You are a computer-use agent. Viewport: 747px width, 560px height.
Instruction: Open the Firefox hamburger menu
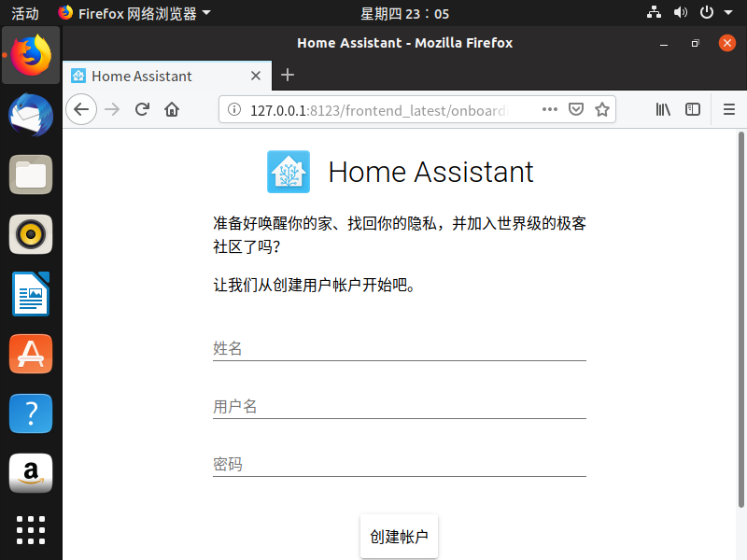pyautogui.click(x=729, y=109)
